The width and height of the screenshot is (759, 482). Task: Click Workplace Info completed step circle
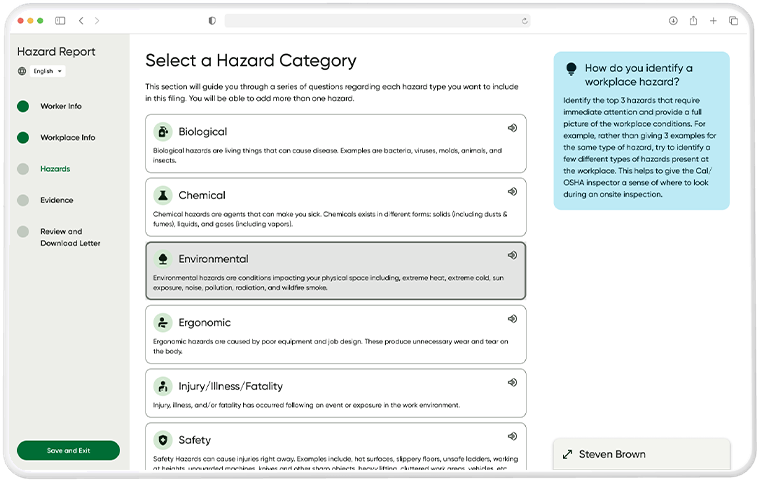point(23,137)
